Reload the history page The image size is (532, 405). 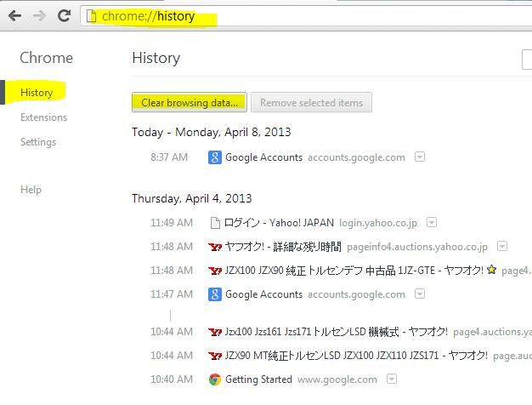64,15
